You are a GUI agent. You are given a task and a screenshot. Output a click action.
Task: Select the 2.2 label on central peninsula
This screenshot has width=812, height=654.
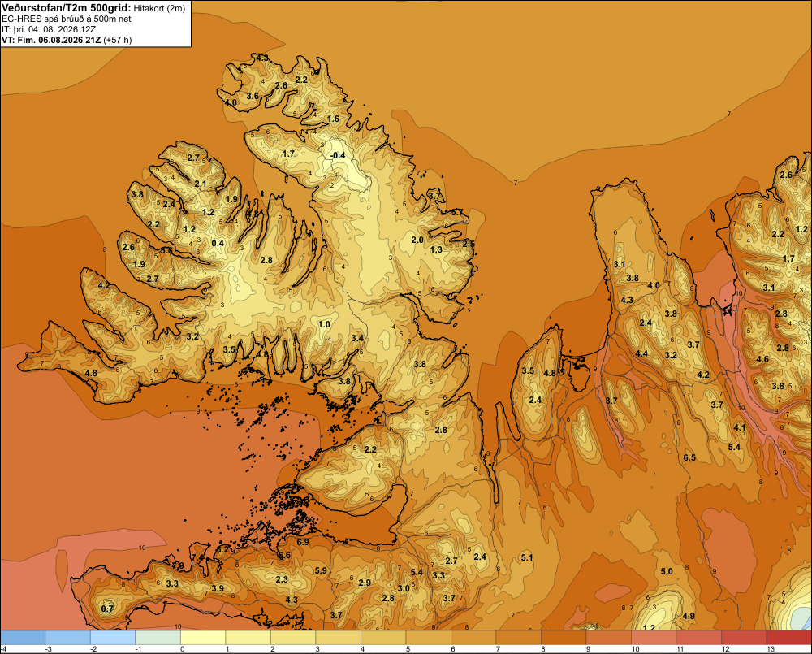click(370, 449)
